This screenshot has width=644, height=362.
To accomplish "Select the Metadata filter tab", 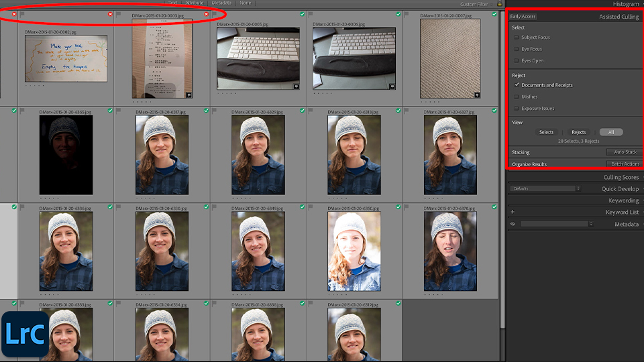I will [x=221, y=3].
